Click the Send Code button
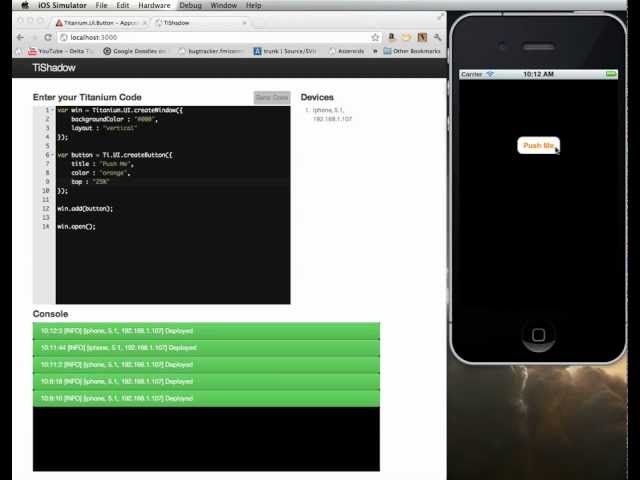This screenshot has width=640, height=480. point(272,98)
